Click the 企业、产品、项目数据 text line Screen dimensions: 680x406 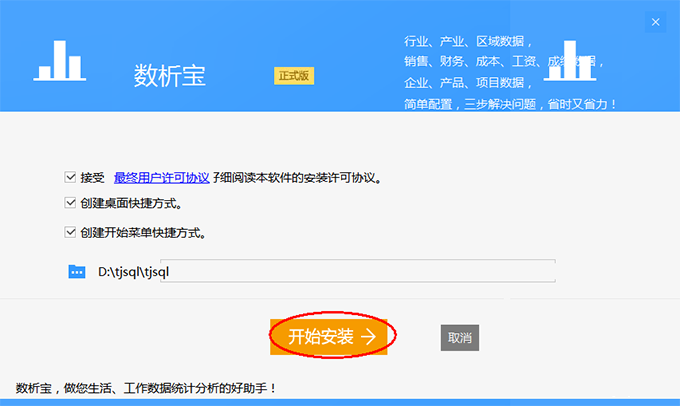point(468,82)
